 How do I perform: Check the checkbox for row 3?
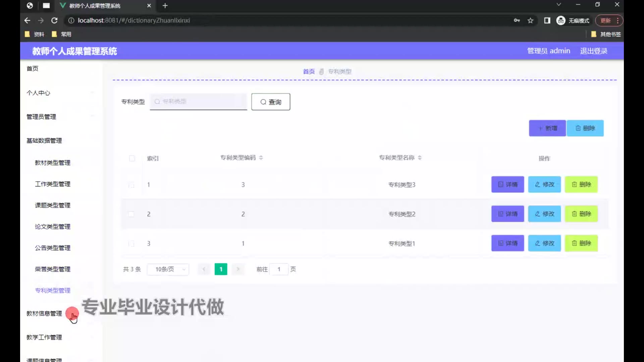131,244
